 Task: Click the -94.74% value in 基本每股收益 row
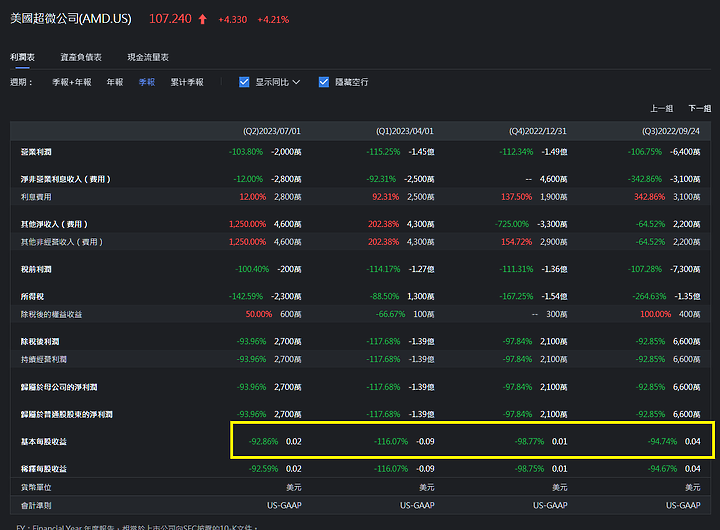(663, 442)
